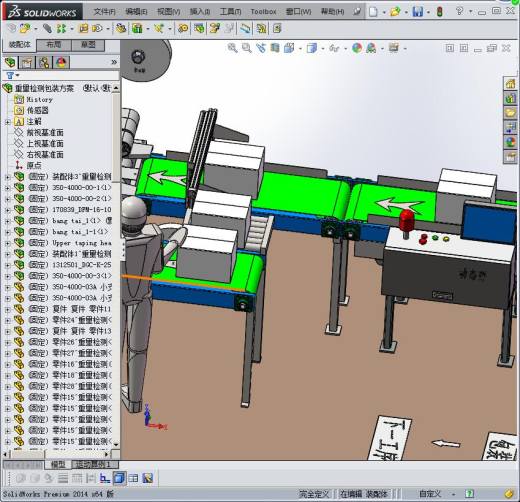The width and height of the screenshot is (520, 502).
Task: Open SolidWorks Resources home icon in task pane
Action: [x=510, y=84]
